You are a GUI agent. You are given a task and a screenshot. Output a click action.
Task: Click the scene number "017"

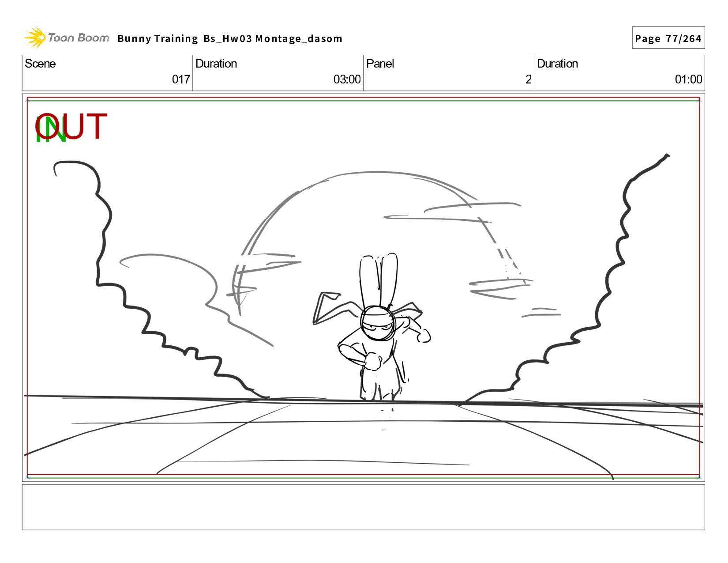[181, 79]
